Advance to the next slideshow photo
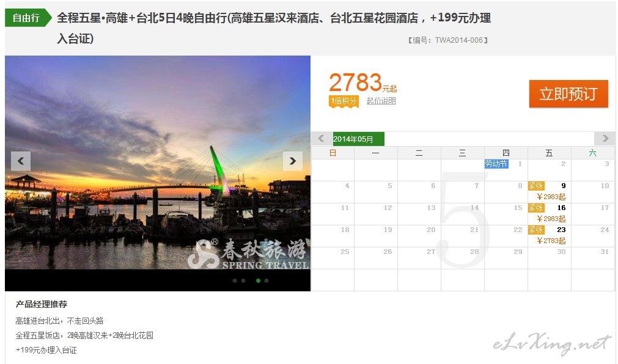Screen dimensions: 618x364 [x=293, y=161]
